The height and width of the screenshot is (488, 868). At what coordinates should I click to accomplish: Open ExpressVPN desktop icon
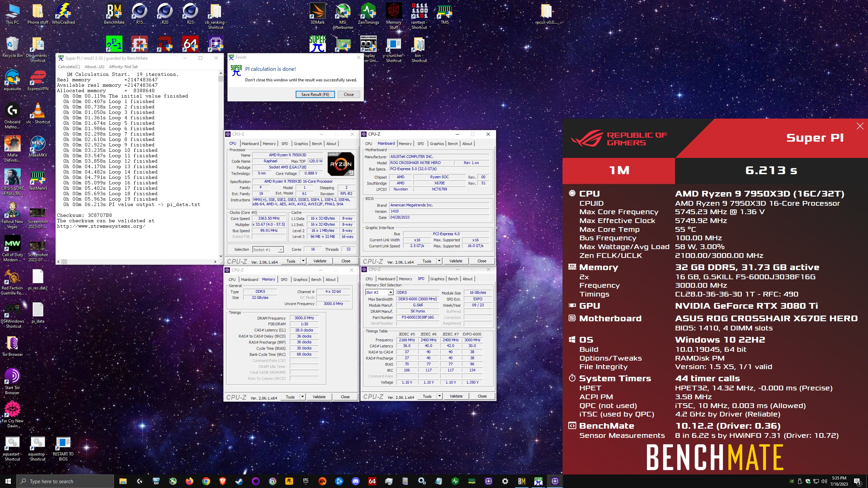pos(38,80)
